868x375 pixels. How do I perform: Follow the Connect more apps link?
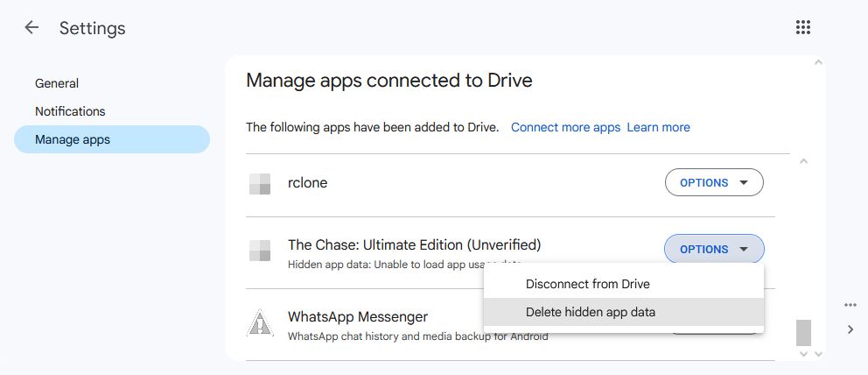(x=565, y=127)
